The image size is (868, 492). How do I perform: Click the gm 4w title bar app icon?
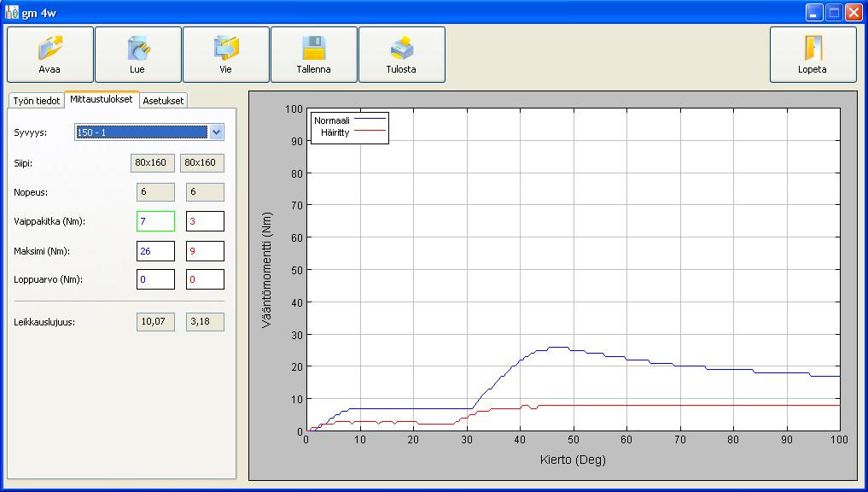[x=12, y=12]
